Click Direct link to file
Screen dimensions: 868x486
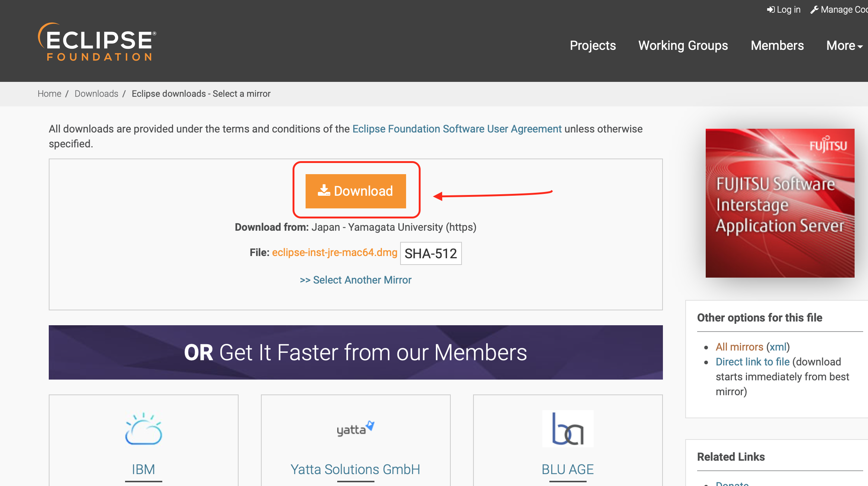tap(753, 362)
